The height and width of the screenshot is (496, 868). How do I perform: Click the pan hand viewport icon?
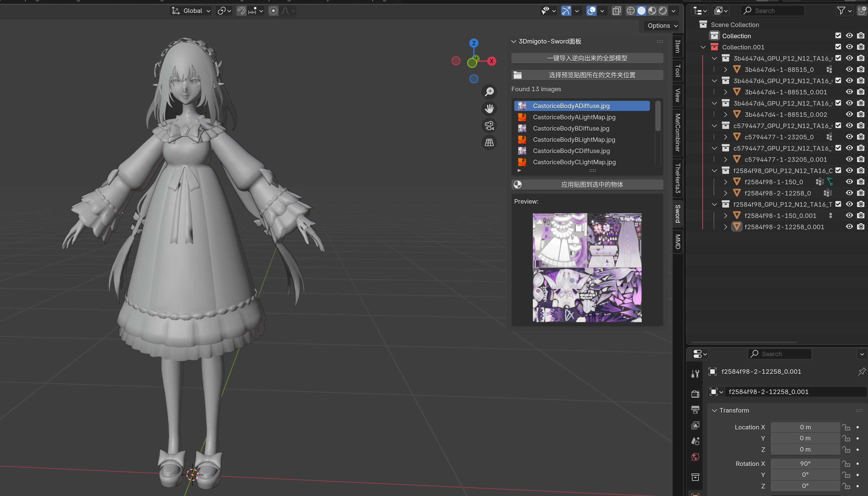tap(489, 109)
